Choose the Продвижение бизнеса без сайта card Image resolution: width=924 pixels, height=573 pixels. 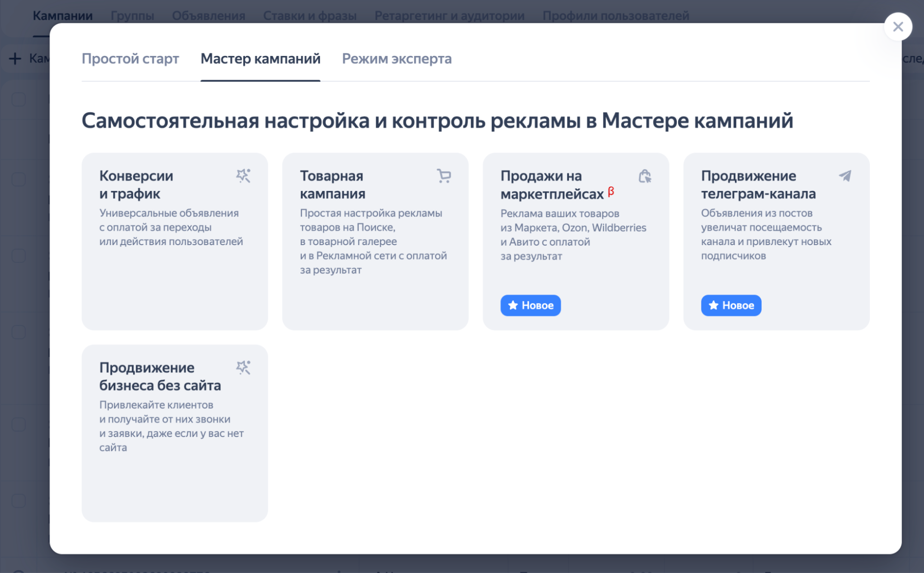coord(175,433)
